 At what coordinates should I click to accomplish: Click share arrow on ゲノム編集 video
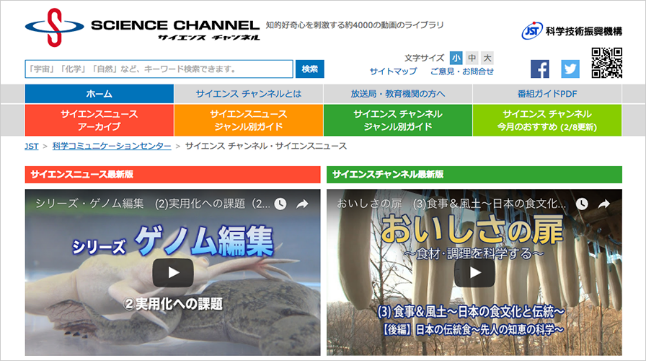coord(302,204)
